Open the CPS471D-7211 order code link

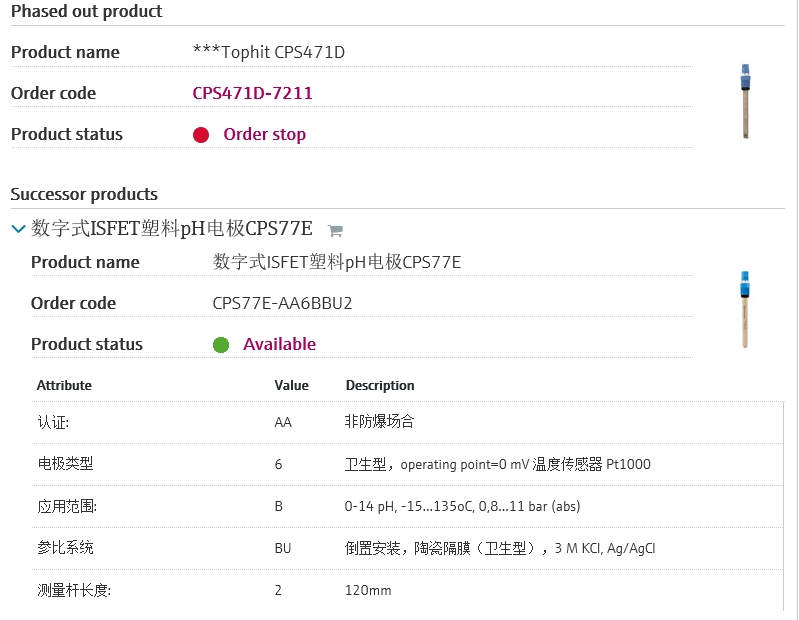point(252,93)
